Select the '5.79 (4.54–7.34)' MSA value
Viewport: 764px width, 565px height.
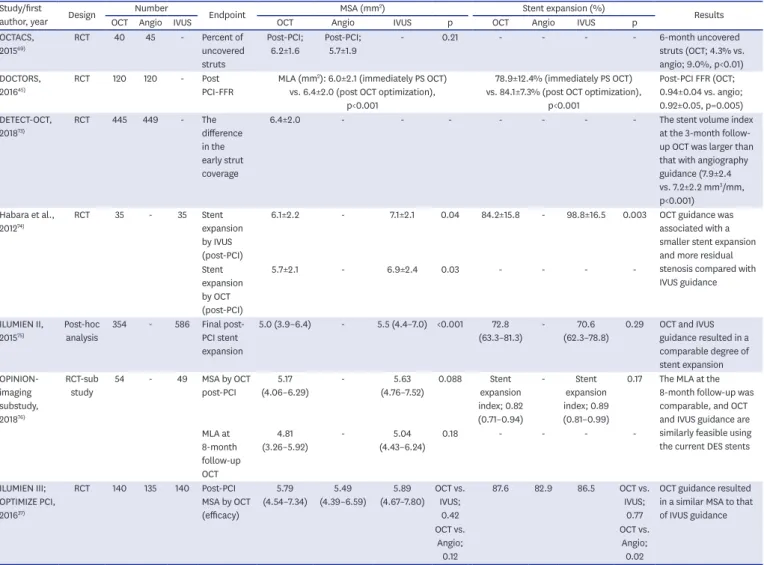[285, 495]
